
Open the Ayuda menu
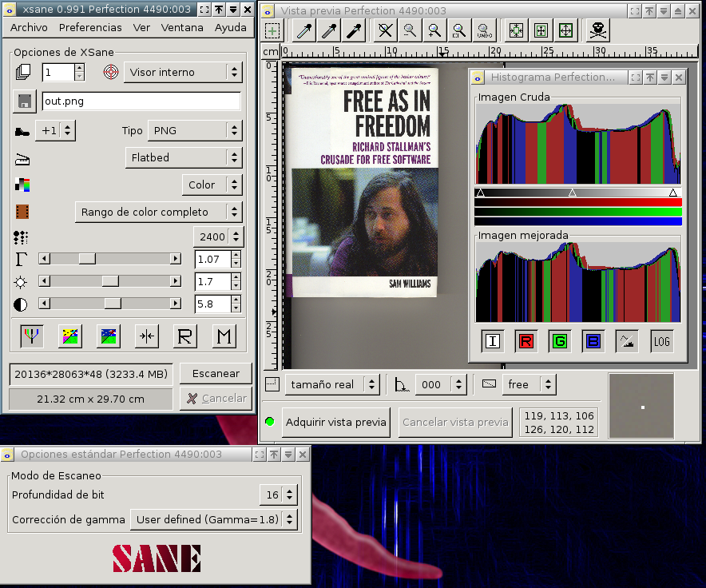click(x=231, y=27)
